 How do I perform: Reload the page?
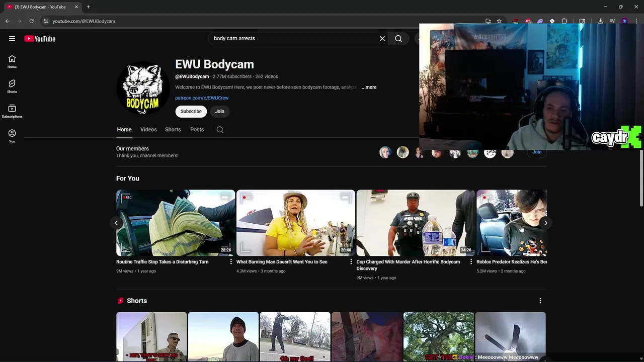tap(31, 21)
